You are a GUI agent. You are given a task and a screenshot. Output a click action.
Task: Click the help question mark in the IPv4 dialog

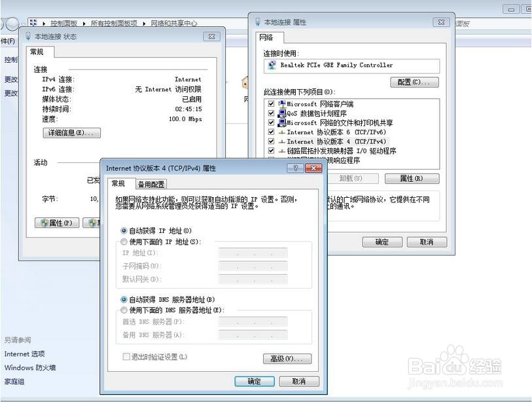tap(295, 168)
